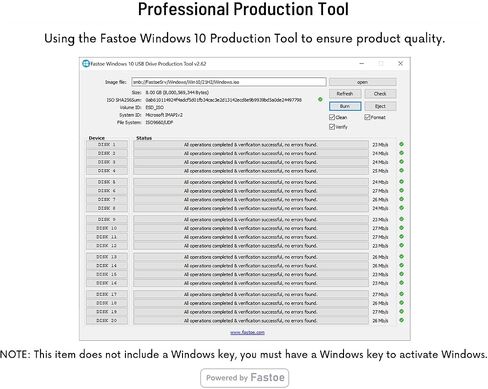Viewport: 488px width, 389px height.
Task: Click the Burn button
Action: (x=345, y=106)
